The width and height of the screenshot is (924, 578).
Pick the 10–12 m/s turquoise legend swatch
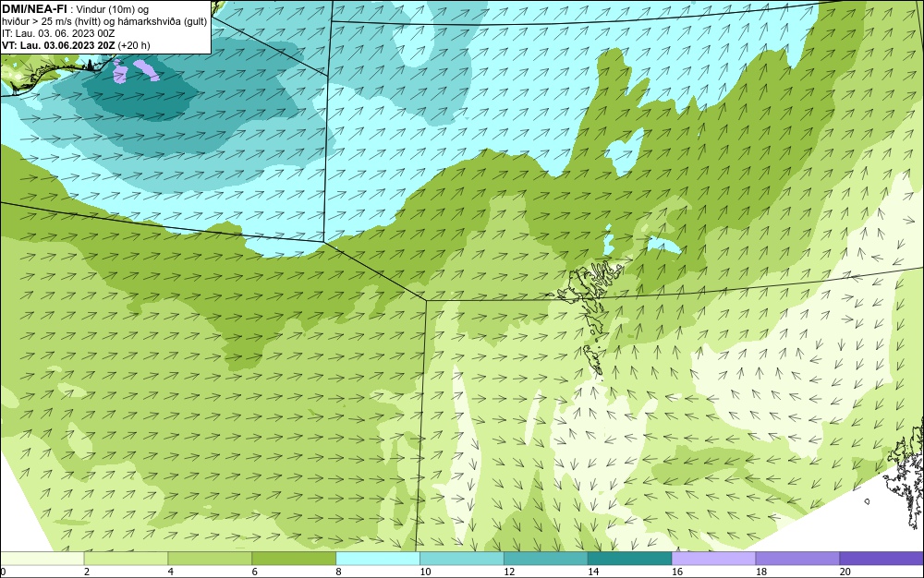(462, 559)
